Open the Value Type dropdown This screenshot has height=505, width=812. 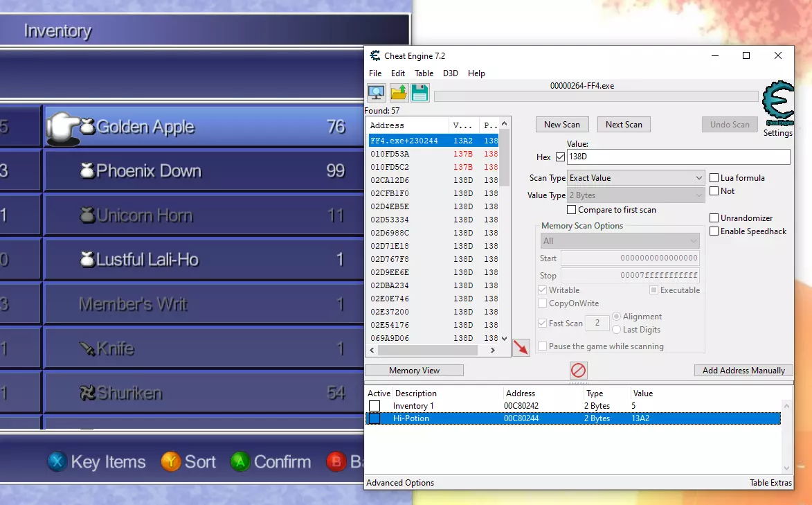[x=635, y=195]
